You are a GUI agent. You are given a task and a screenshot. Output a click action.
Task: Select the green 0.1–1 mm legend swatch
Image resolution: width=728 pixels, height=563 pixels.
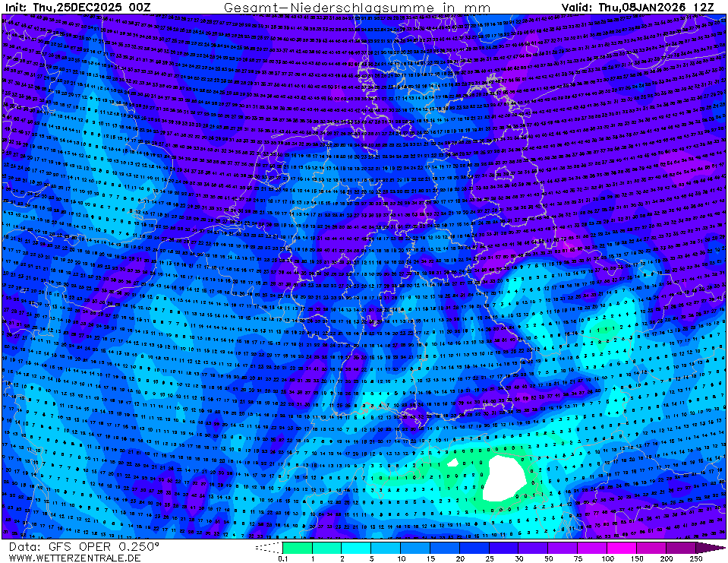[x=297, y=547]
